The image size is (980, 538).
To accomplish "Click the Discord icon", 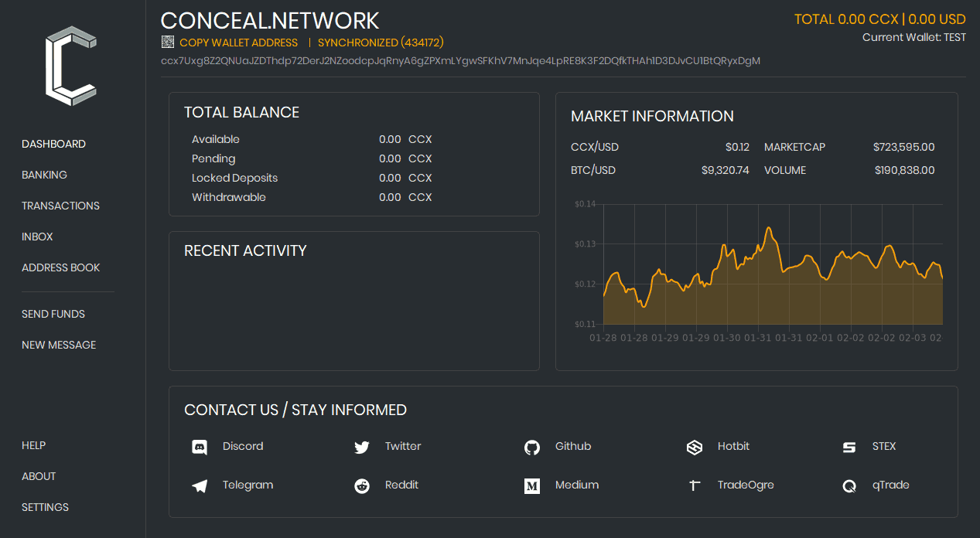I will click(x=200, y=447).
